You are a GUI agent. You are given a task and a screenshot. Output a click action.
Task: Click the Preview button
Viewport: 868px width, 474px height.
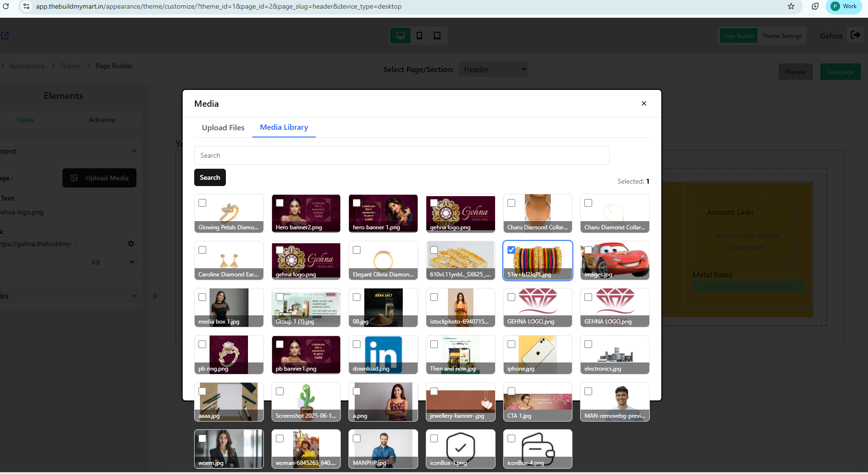coord(795,72)
